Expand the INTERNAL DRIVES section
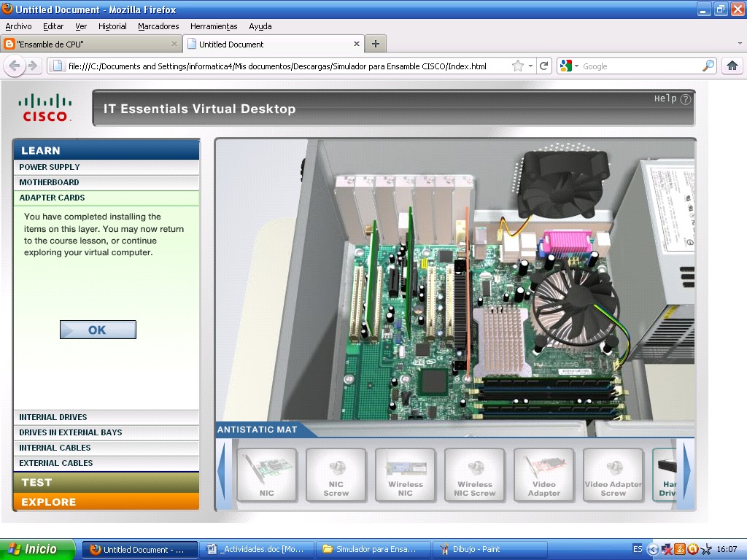This screenshot has height=560, width=747. click(106, 416)
